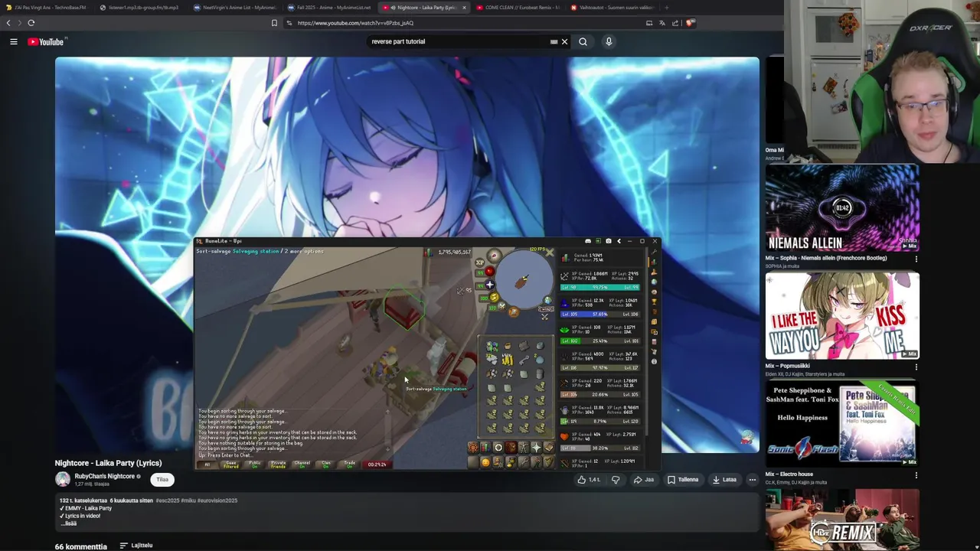Open the Skills tab icon

pos(485,448)
